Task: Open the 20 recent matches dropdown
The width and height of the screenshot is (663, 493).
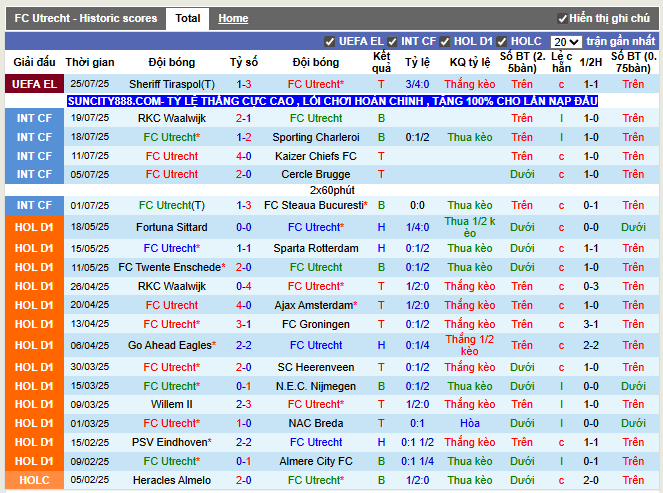Action: [566, 42]
